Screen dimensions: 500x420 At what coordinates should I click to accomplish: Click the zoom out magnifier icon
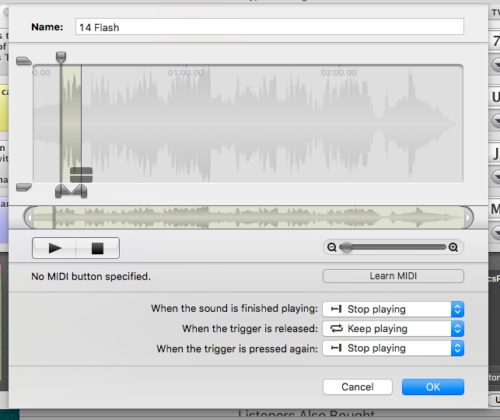pyautogui.click(x=332, y=247)
